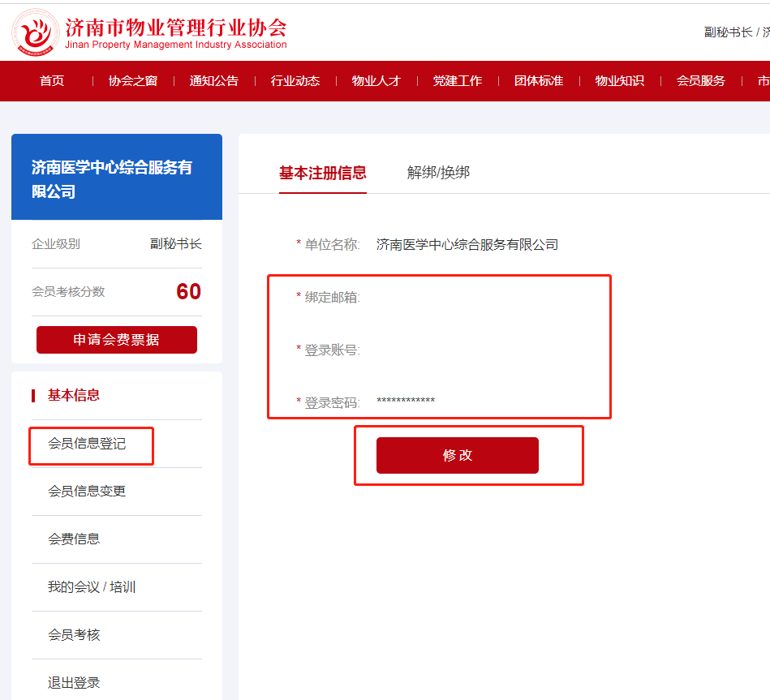Click the association logo icon
The height and width of the screenshot is (700, 770).
point(36,33)
